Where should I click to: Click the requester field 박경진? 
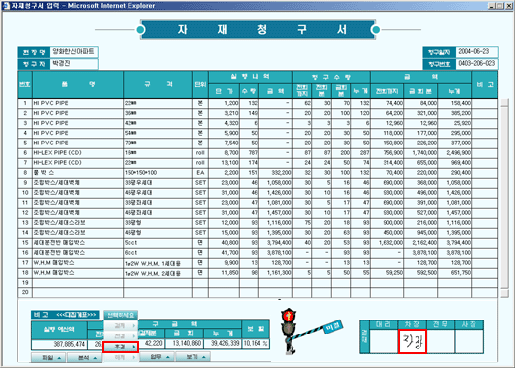pos(74,64)
